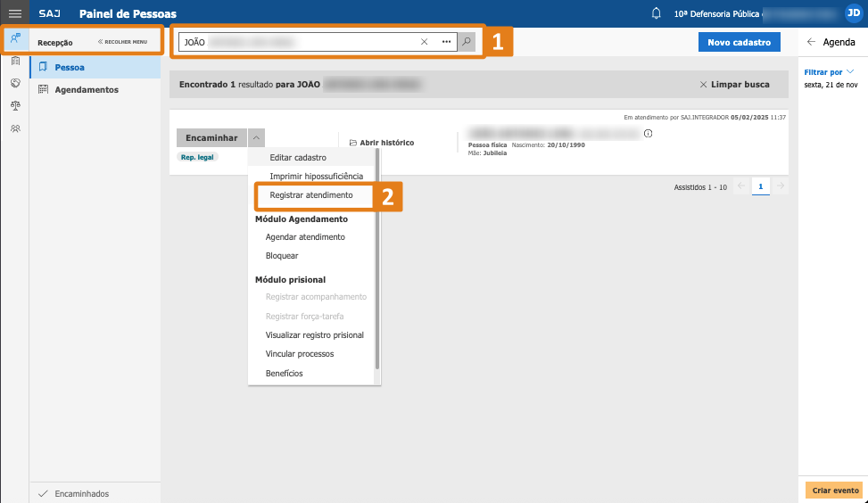The width and height of the screenshot is (868, 503).
Task: Choose Agendar atendimento menu option
Action: pos(305,237)
